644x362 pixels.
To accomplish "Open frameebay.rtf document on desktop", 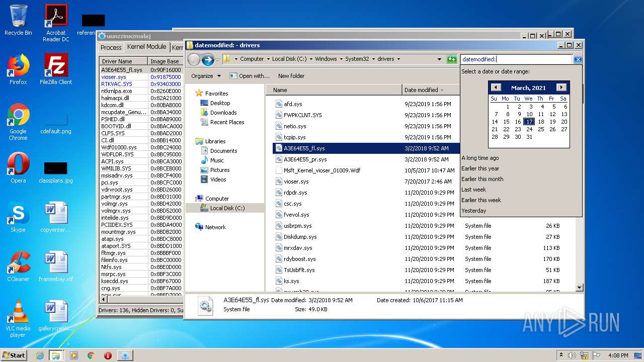I will (x=56, y=266).
